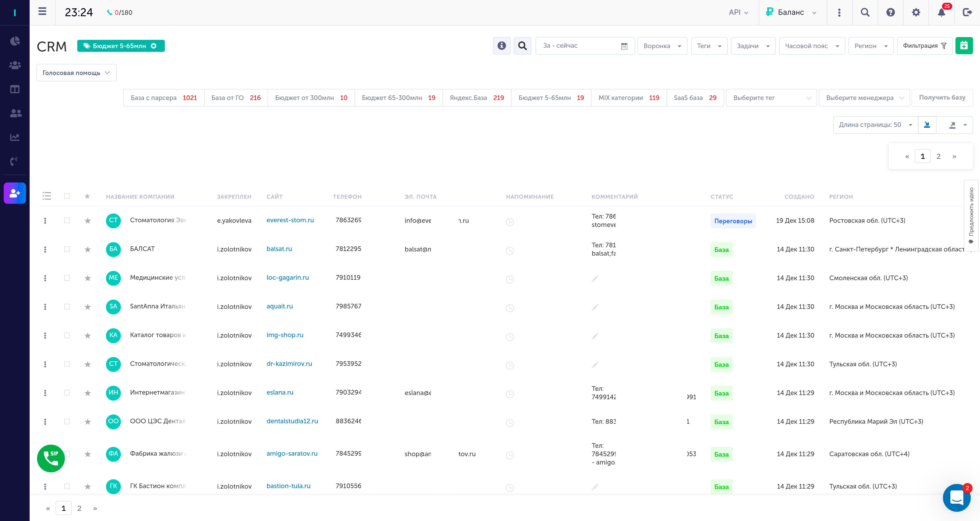Click the green SIP call button
Viewport: 980px width, 521px height.
pos(51,458)
